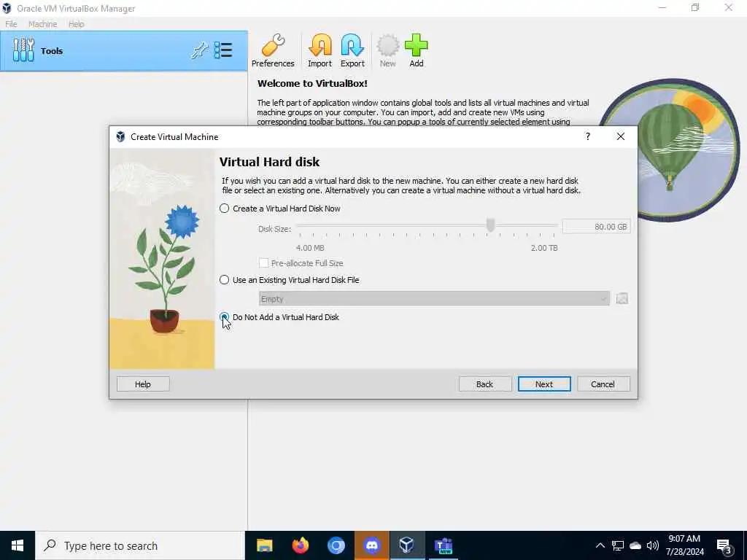Open the Help menu in menu bar
Screen dimensions: 747x560
76,24
